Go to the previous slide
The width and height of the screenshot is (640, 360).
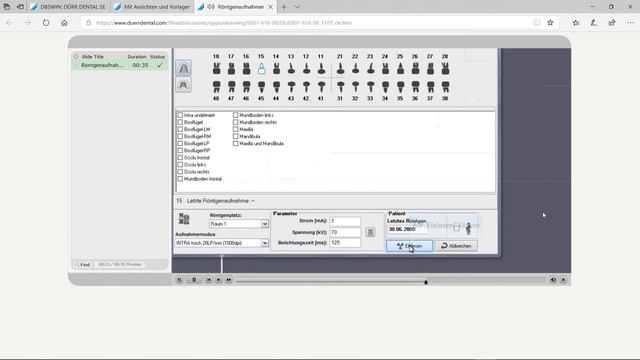pos(209,280)
